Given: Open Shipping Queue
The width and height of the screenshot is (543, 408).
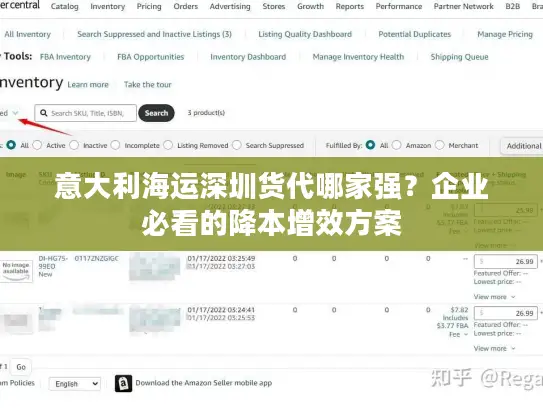Looking at the screenshot, I should coord(460,57).
